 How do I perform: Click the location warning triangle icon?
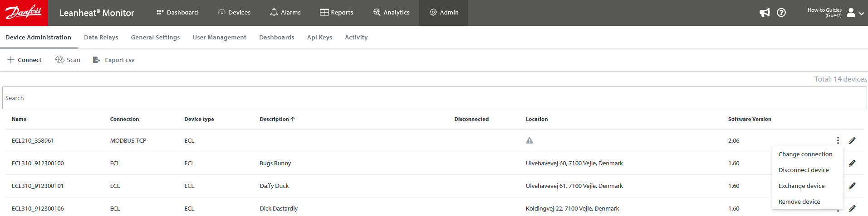click(529, 141)
